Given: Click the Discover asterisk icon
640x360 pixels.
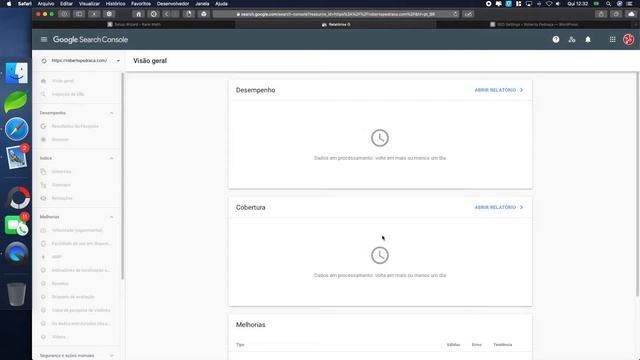Looking at the screenshot, I should (x=43, y=140).
